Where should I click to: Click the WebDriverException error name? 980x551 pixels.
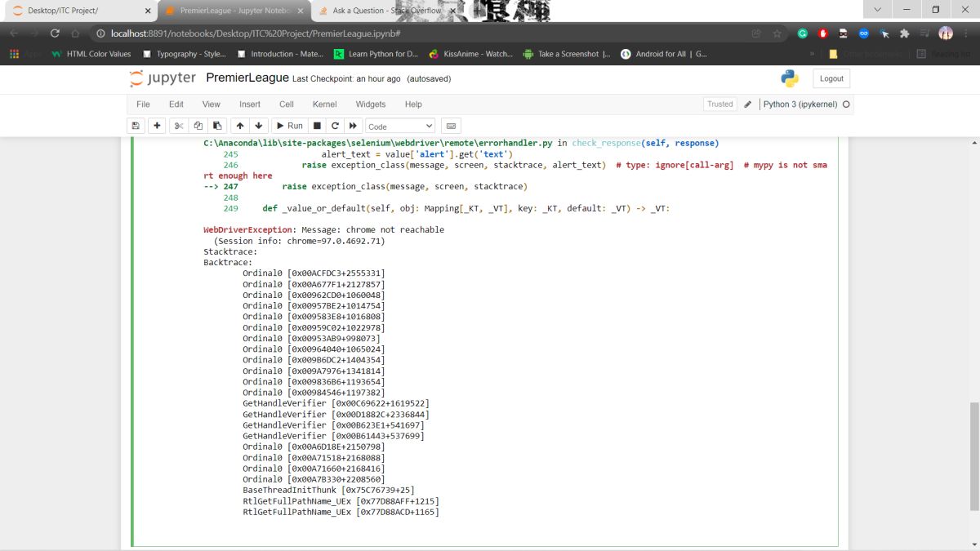coord(247,229)
